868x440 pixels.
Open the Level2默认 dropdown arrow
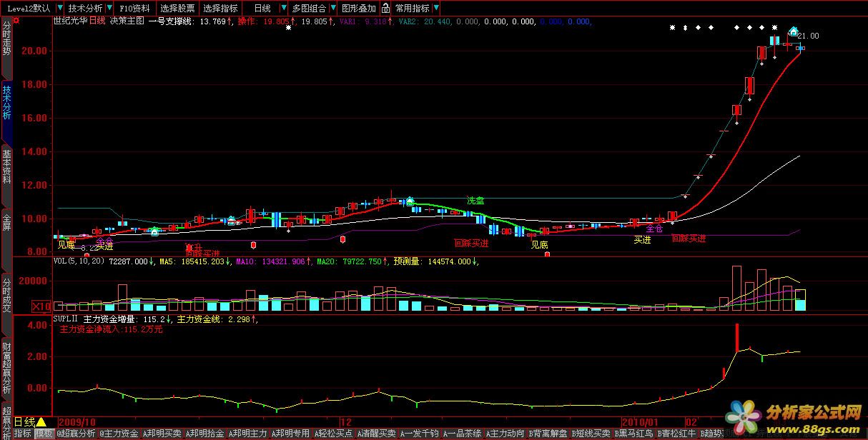pos(59,9)
